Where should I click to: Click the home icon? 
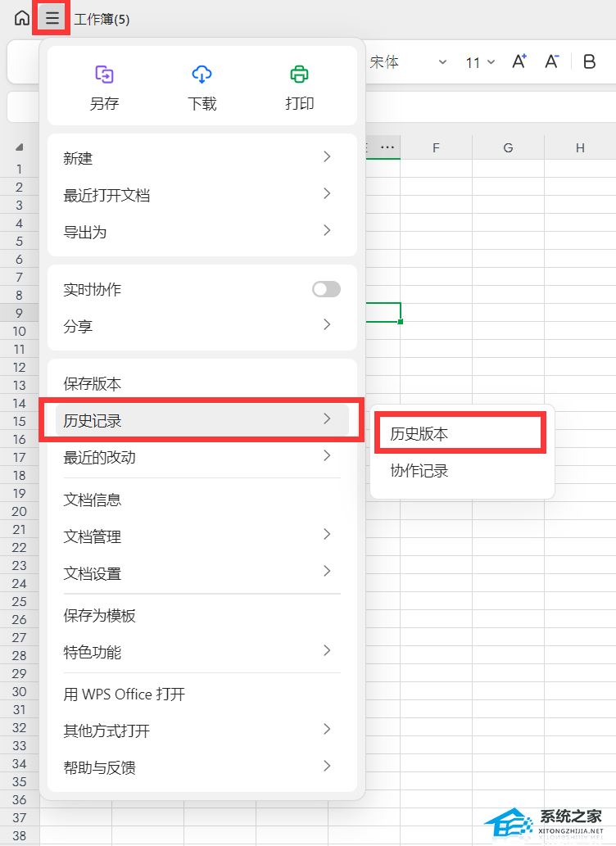click(x=21, y=18)
